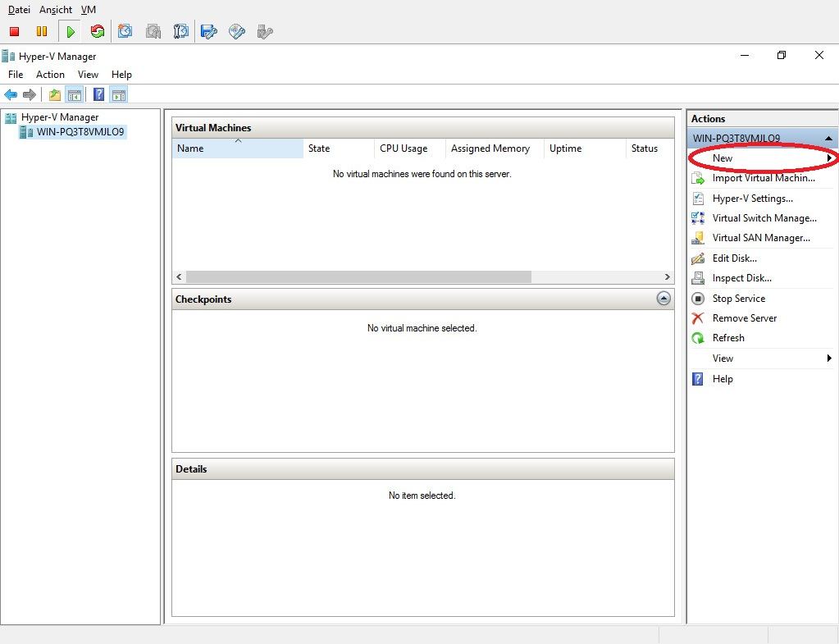
Task: Open Virtual SAN Manager action
Action: (761, 238)
